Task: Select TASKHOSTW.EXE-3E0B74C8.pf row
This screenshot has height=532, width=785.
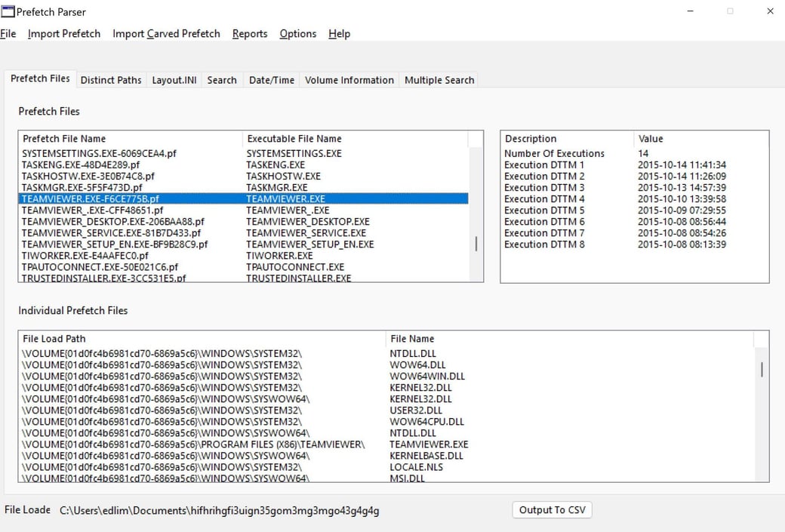Action: (x=243, y=176)
